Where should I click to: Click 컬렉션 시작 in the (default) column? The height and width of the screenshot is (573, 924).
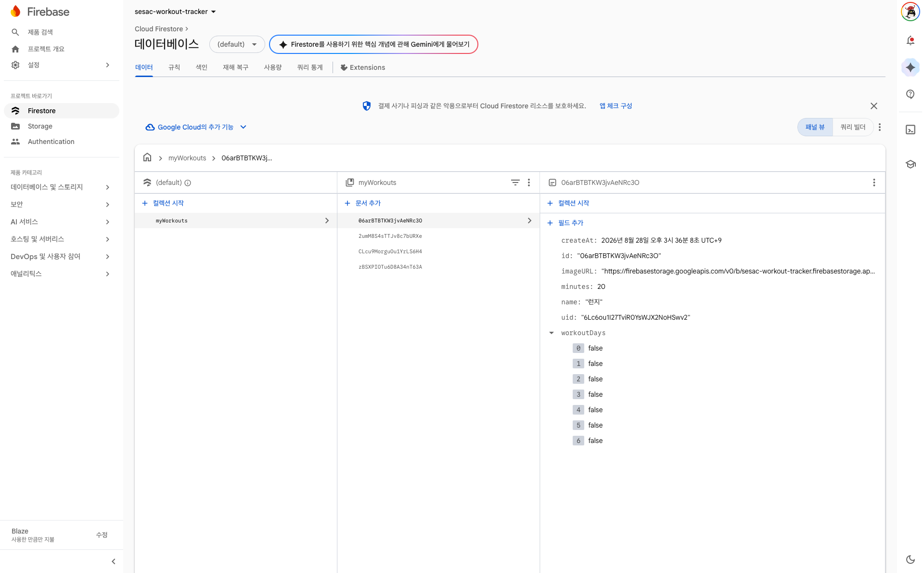click(163, 203)
